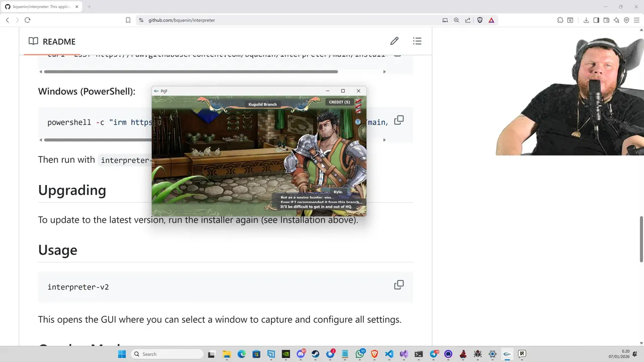Image resolution: width=644 pixels, height=362 pixels.
Task: Click the curl code block horizontal scrollbar
Action: (x=191, y=71)
